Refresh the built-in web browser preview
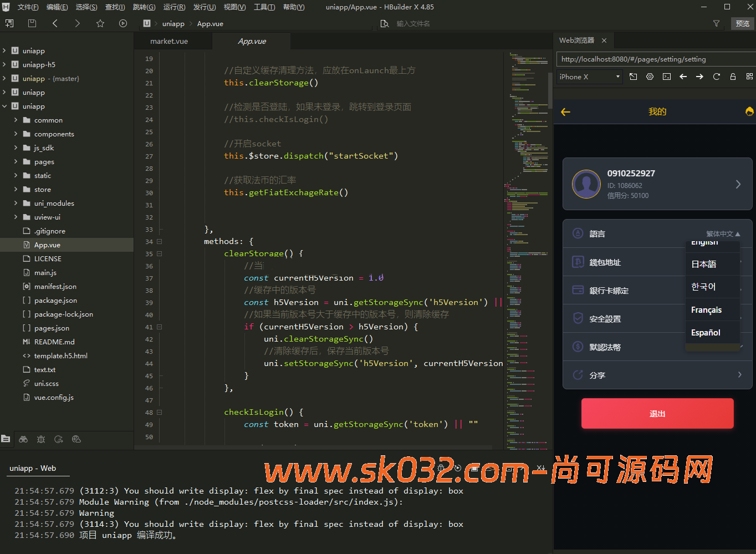Viewport: 756px width, 554px height. pos(716,77)
